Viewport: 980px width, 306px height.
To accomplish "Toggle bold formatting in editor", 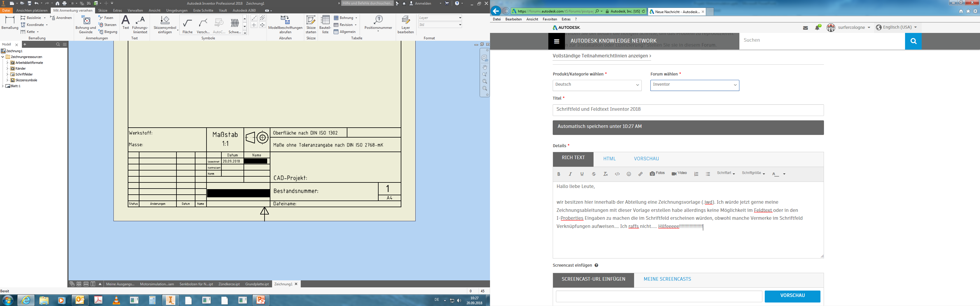I will [559, 174].
